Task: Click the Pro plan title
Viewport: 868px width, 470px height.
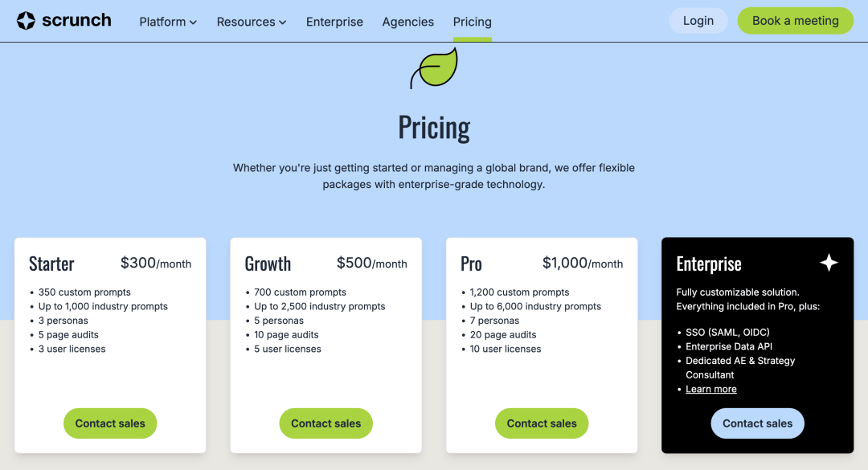Action: point(472,264)
